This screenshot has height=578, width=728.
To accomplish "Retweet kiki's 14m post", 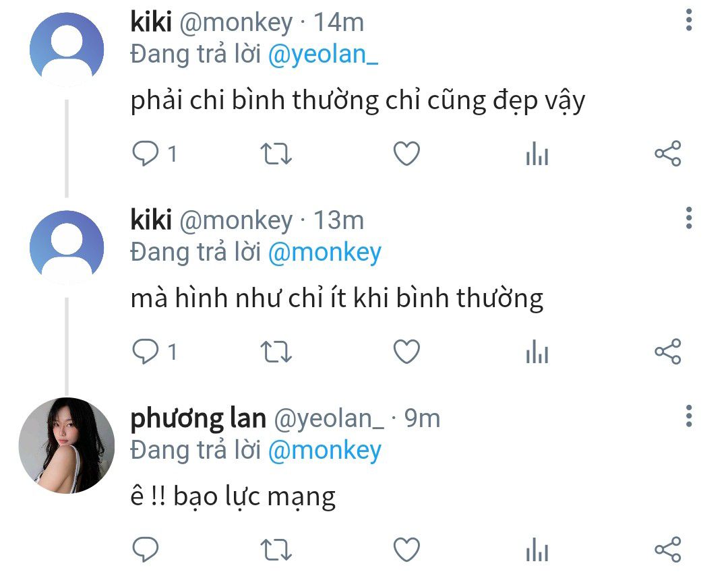I will 276,154.
